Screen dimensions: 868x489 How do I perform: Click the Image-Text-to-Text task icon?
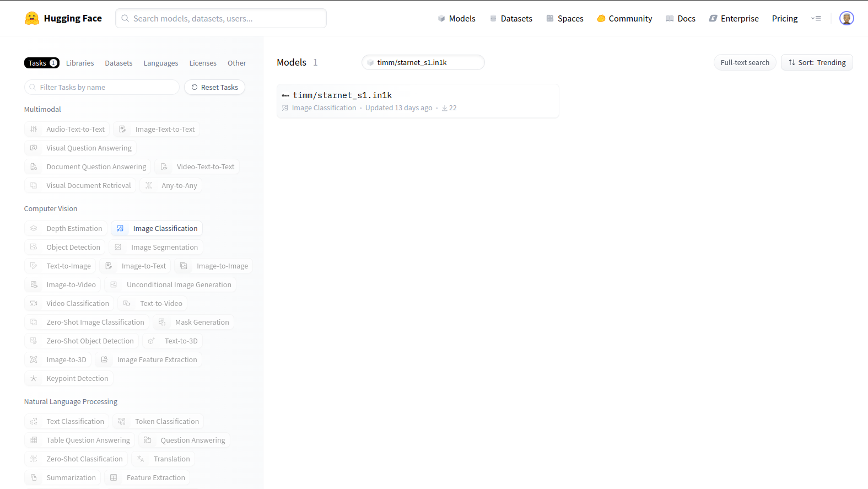coord(122,129)
